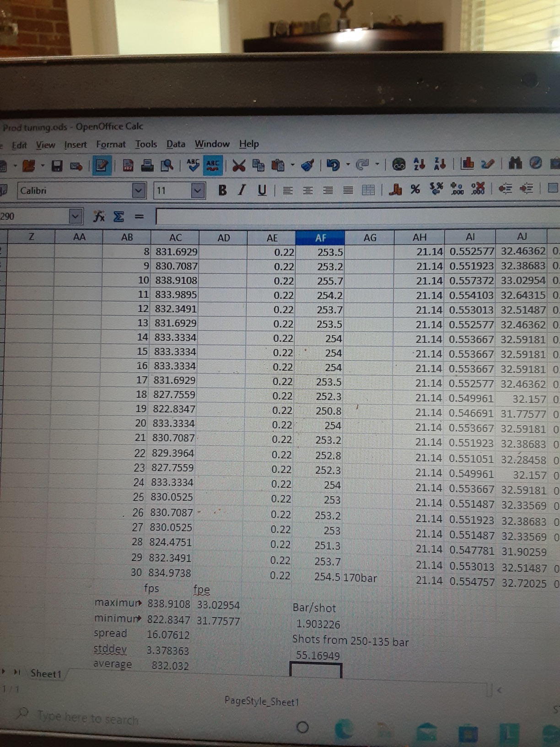560x747 pixels.
Task: Toggle AutoSpellcheck
Action: (x=213, y=165)
